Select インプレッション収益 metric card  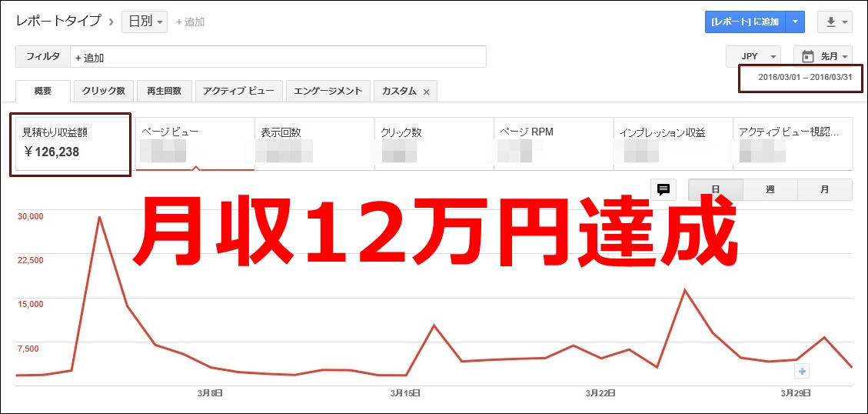click(x=673, y=144)
